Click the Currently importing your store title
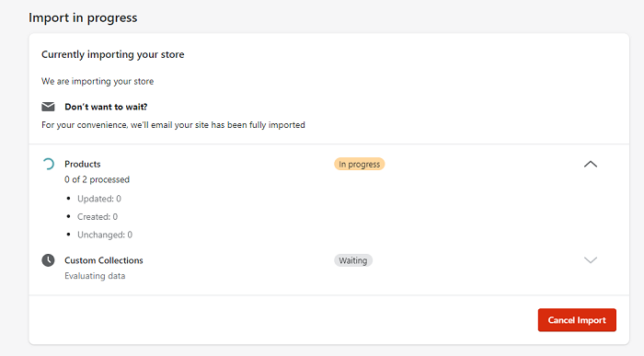 pyautogui.click(x=113, y=54)
